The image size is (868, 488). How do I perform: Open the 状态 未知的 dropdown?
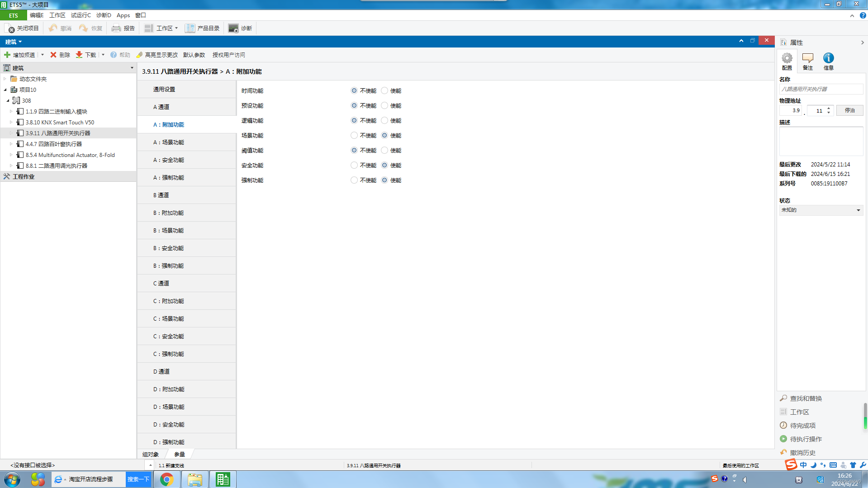[821, 210]
